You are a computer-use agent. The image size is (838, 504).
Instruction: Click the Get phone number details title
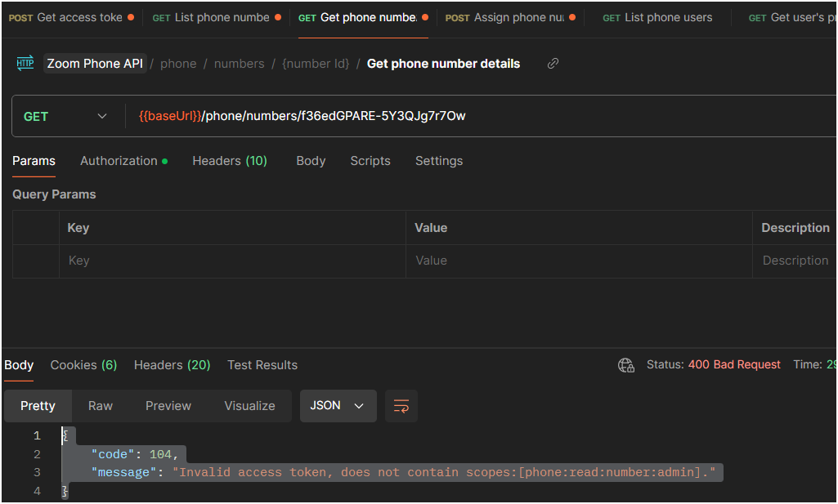tap(443, 64)
